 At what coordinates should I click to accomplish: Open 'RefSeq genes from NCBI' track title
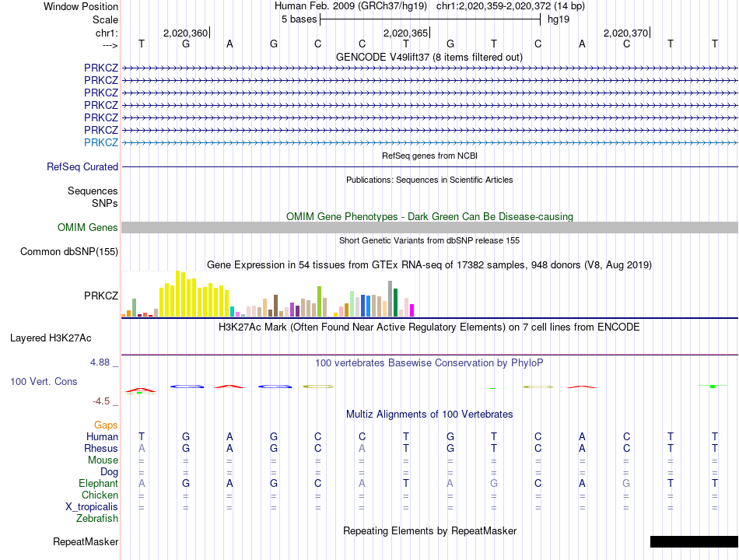pyautogui.click(x=430, y=156)
